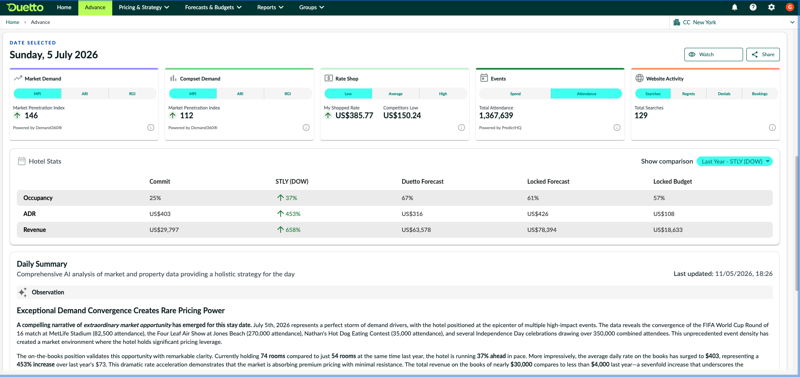Click the Advance breadcrumb
Image resolution: width=800 pixels, height=377 pixels.
coord(40,22)
